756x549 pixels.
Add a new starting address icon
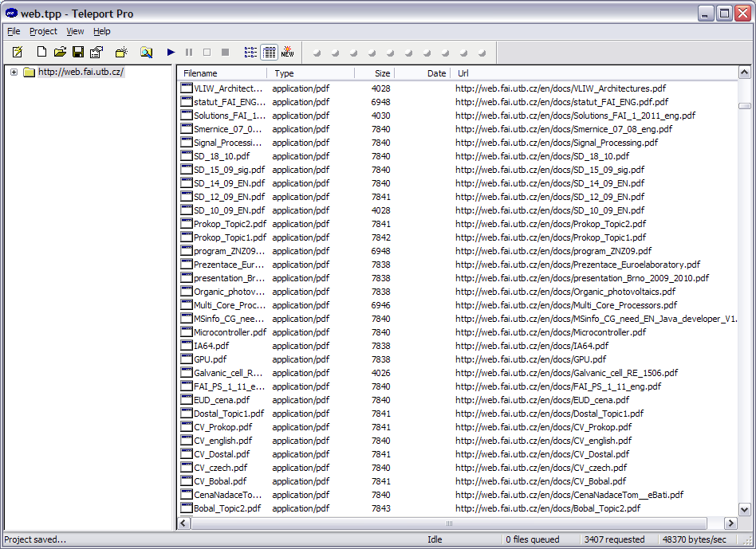click(x=121, y=52)
